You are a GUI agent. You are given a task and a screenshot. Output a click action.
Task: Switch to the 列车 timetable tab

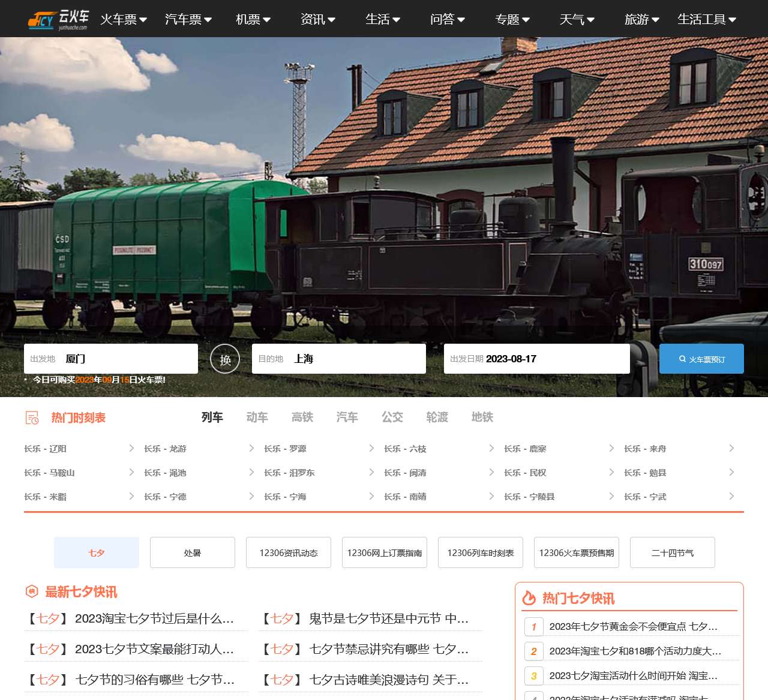tap(212, 417)
